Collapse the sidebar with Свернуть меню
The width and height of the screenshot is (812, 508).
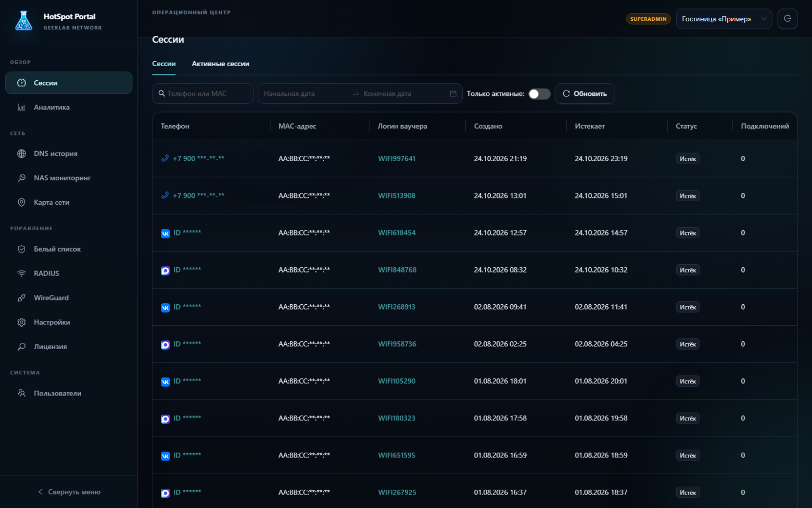tap(69, 492)
